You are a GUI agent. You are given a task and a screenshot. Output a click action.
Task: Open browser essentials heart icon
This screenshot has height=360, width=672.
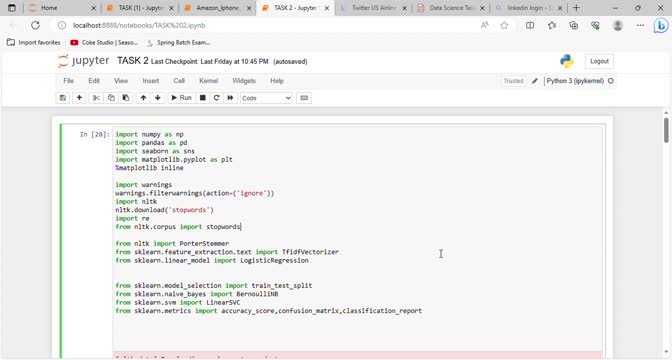coord(595,25)
